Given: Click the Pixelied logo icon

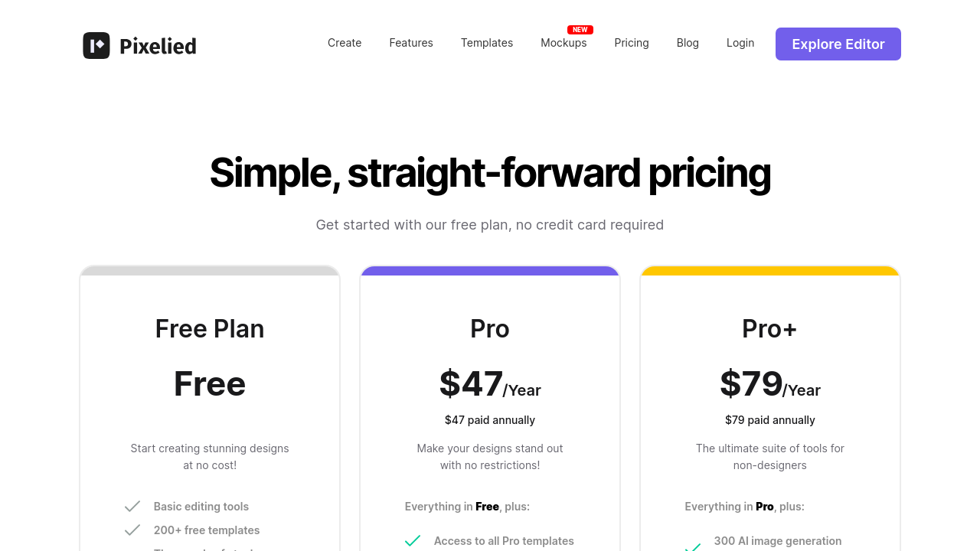Looking at the screenshot, I should (96, 46).
